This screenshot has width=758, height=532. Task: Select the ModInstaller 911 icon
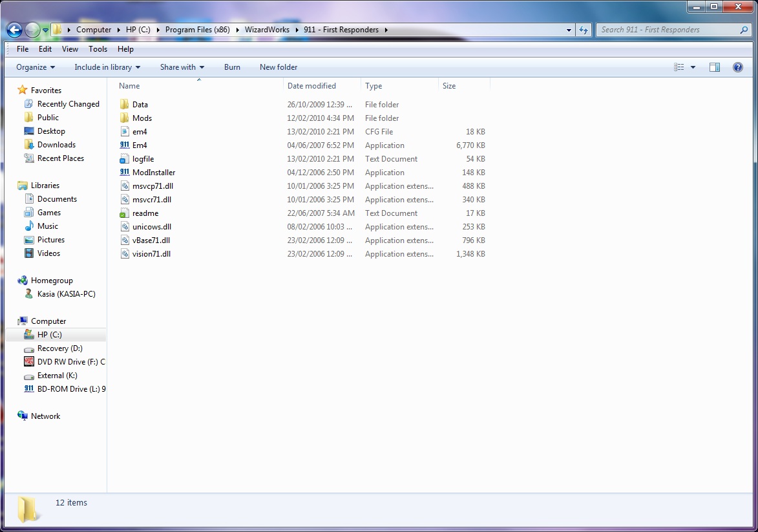point(124,172)
